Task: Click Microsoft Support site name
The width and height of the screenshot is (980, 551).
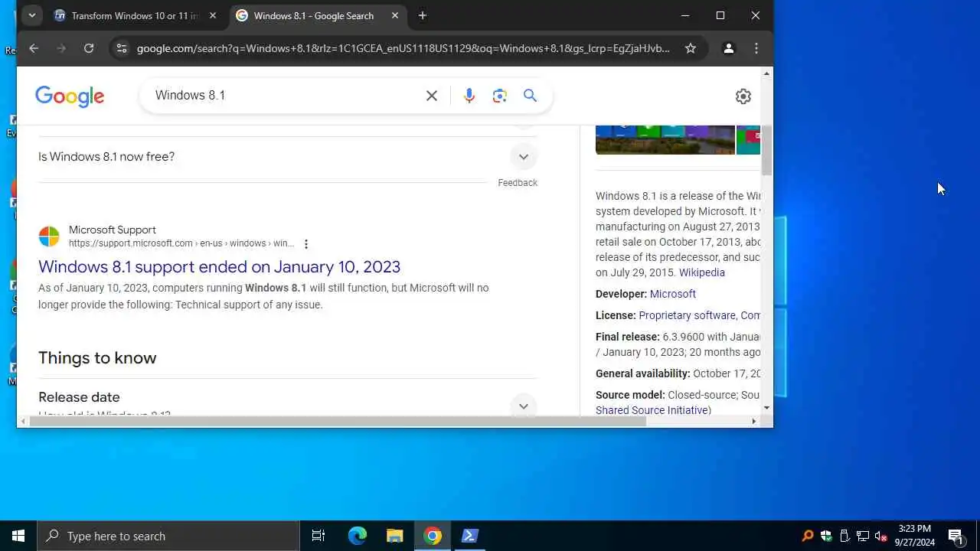Action: (x=112, y=230)
